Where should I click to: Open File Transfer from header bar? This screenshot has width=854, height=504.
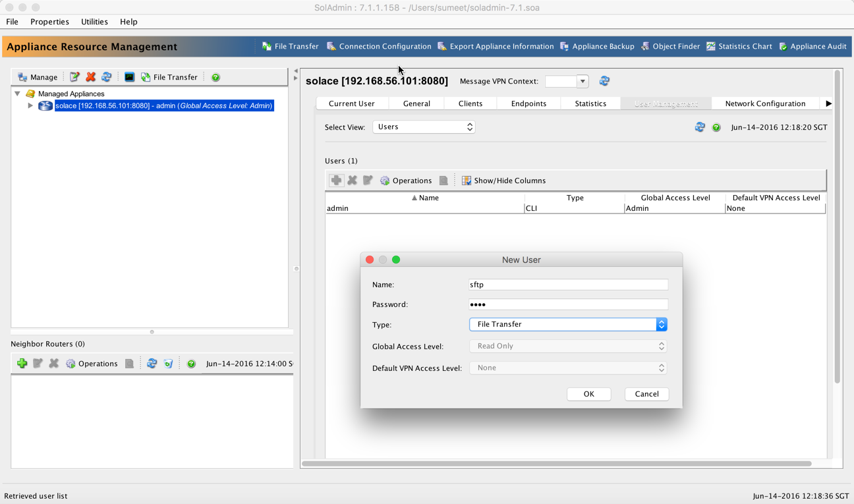(290, 46)
